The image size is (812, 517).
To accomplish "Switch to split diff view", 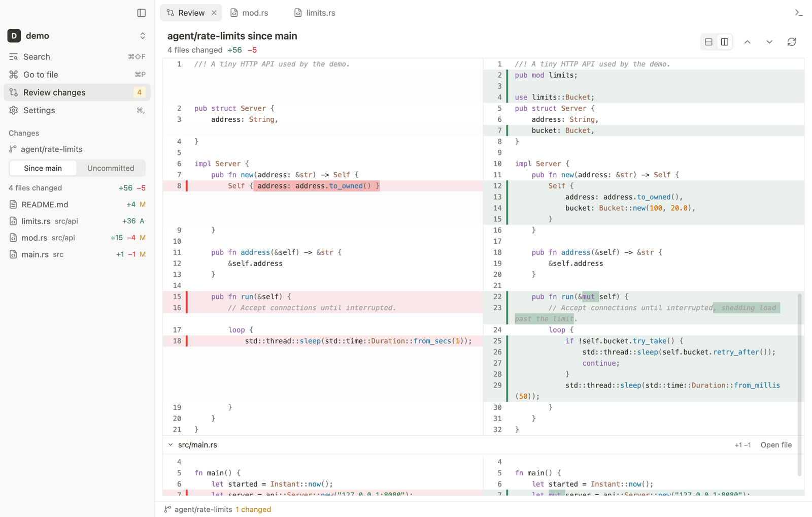I will tap(725, 42).
